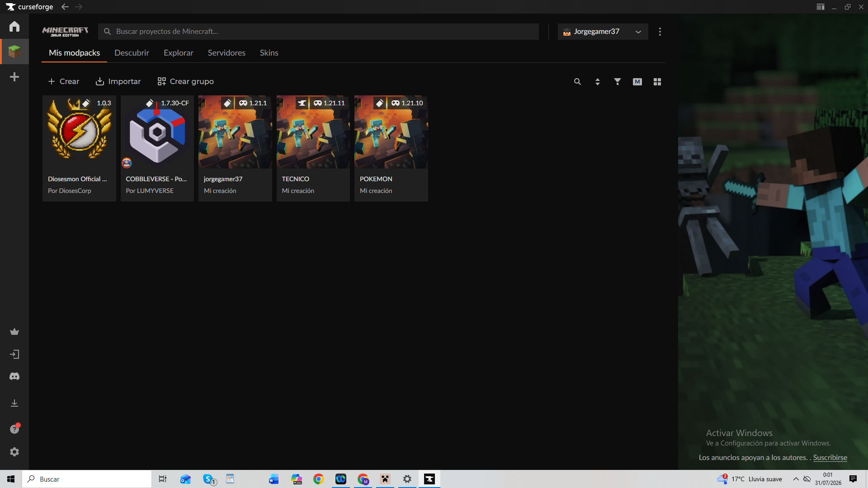This screenshot has height=488, width=868.
Task: Click the Minecraft Java Edition logo
Action: click(65, 32)
